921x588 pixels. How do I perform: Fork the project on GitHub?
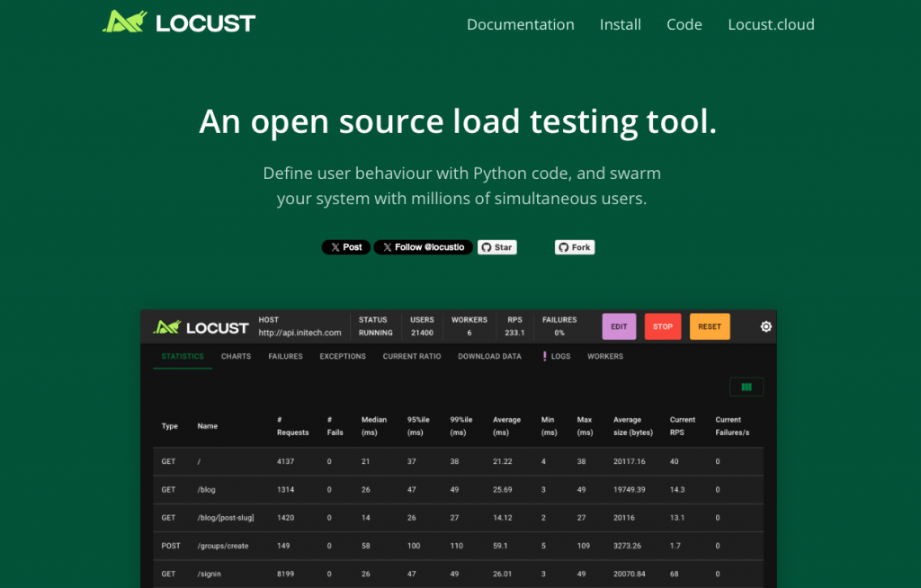tap(575, 247)
